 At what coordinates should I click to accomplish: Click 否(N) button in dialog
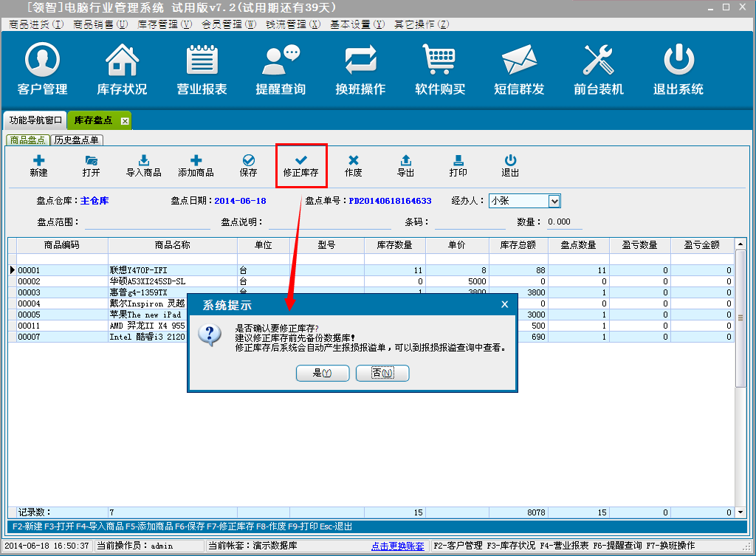382,374
